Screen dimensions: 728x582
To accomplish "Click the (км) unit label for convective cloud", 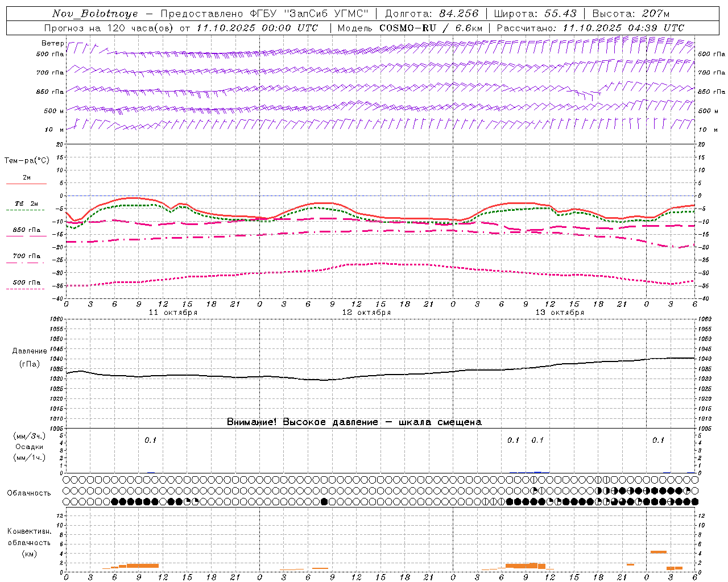I will coord(29,554).
